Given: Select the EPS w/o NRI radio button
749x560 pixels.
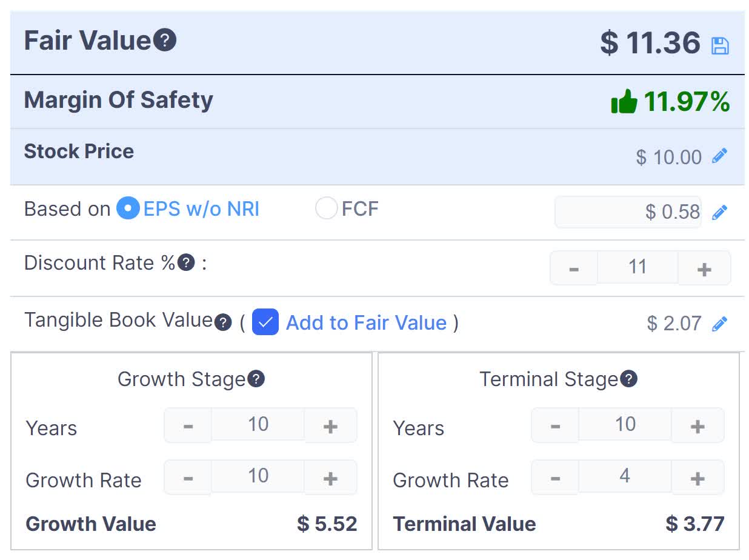Looking at the screenshot, I should (128, 208).
